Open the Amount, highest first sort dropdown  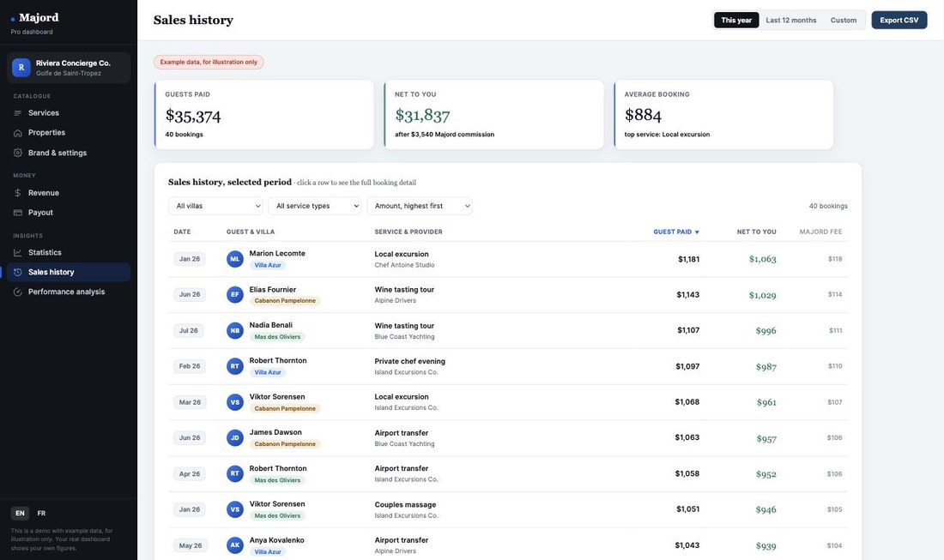(x=420, y=207)
